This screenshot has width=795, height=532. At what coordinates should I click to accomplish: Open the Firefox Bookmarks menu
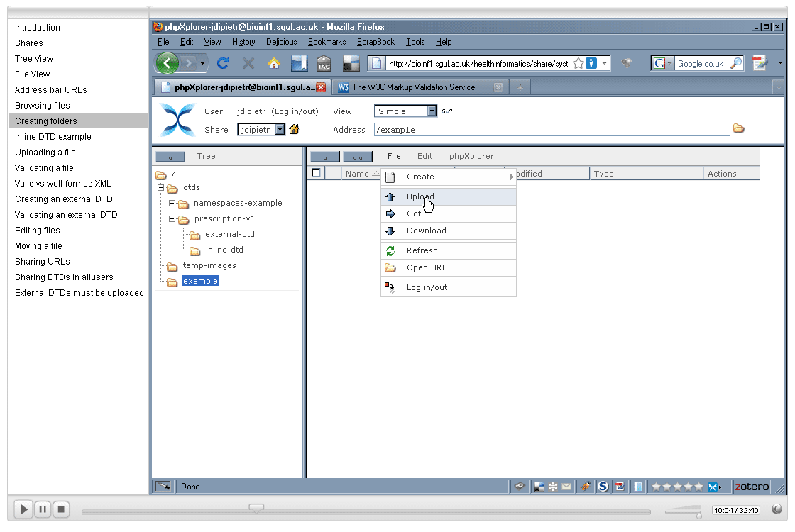pos(327,42)
